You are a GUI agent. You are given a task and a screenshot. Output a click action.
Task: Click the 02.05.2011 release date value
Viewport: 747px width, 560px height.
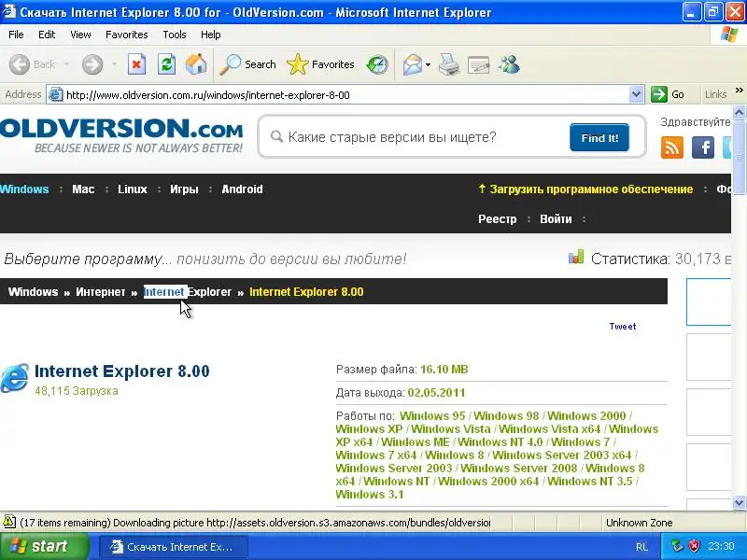(x=436, y=393)
